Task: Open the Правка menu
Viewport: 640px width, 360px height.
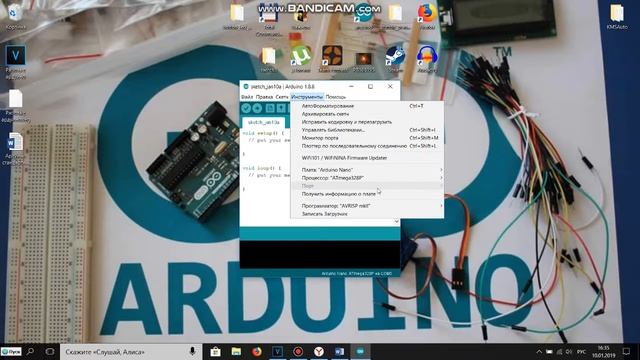Action: coord(264,97)
